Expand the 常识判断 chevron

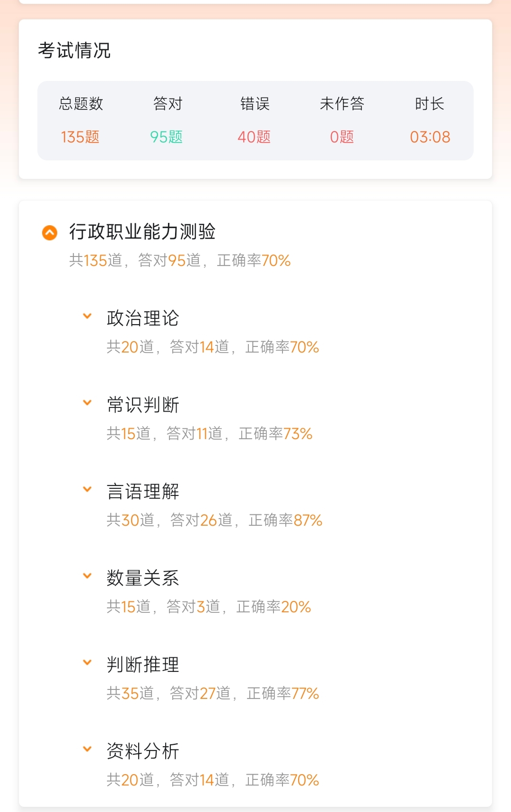(87, 403)
